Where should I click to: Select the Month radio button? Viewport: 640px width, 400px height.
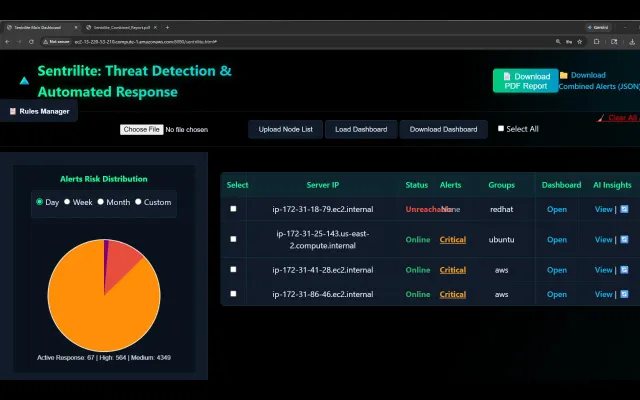pos(100,202)
